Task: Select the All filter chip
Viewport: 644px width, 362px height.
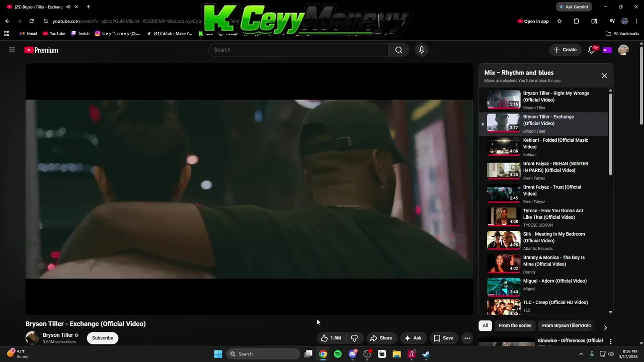Action: coord(485,326)
